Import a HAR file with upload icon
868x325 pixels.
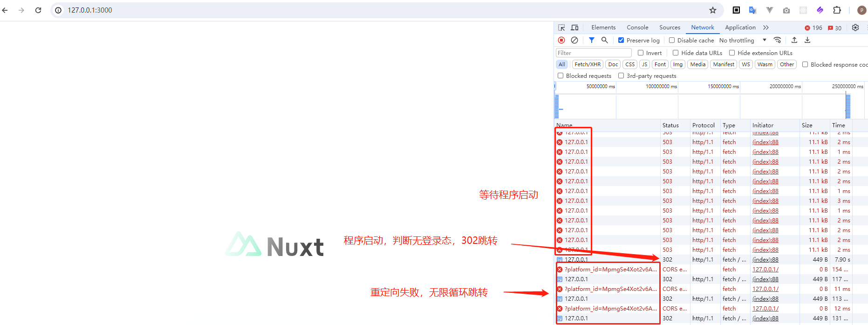[x=794, y=40]
